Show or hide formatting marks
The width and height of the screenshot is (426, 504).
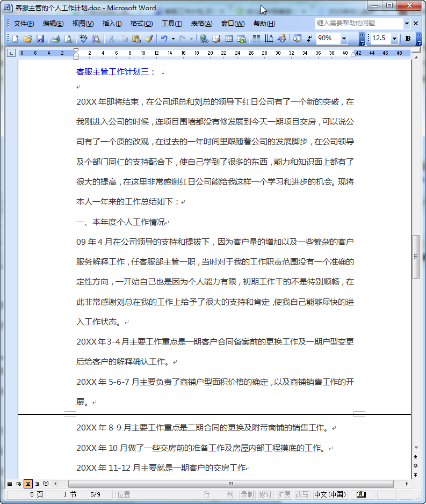click(309, 39)
